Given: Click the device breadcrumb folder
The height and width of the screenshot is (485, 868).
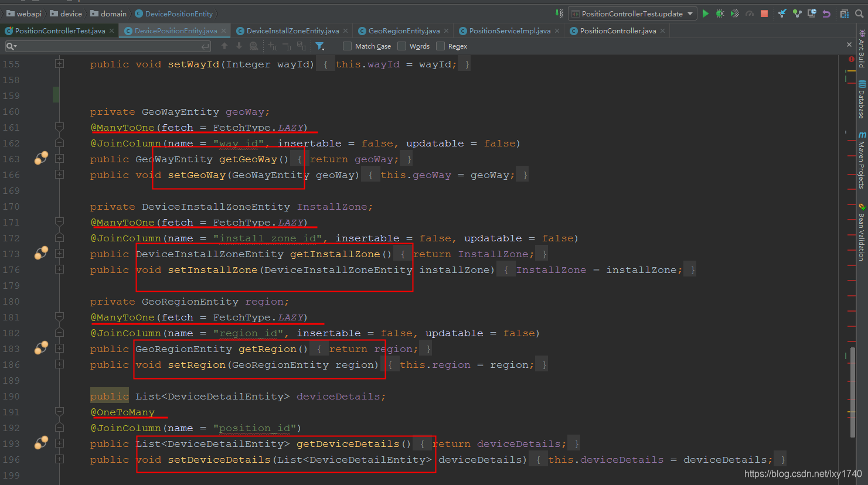Looking at the screenshot, I should 66,13.
